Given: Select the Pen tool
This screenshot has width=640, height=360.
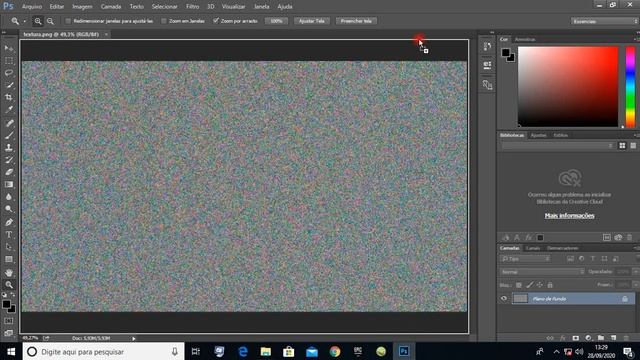Looking at the screenshot, I should click(9, 222).
